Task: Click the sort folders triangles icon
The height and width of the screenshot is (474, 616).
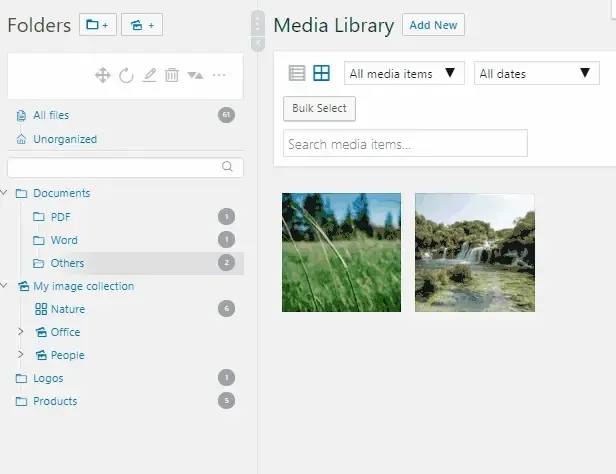Action: click(195, 75)
